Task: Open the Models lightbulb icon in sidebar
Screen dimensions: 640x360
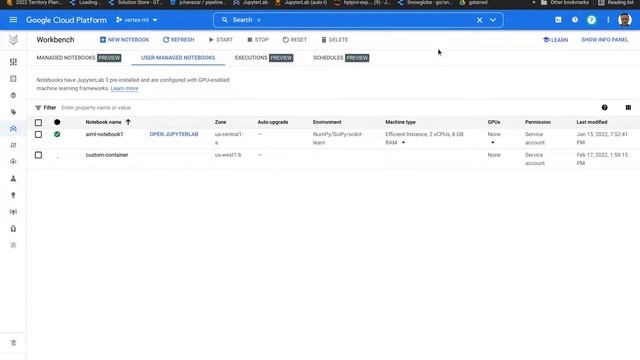Action: coord(13,195)
